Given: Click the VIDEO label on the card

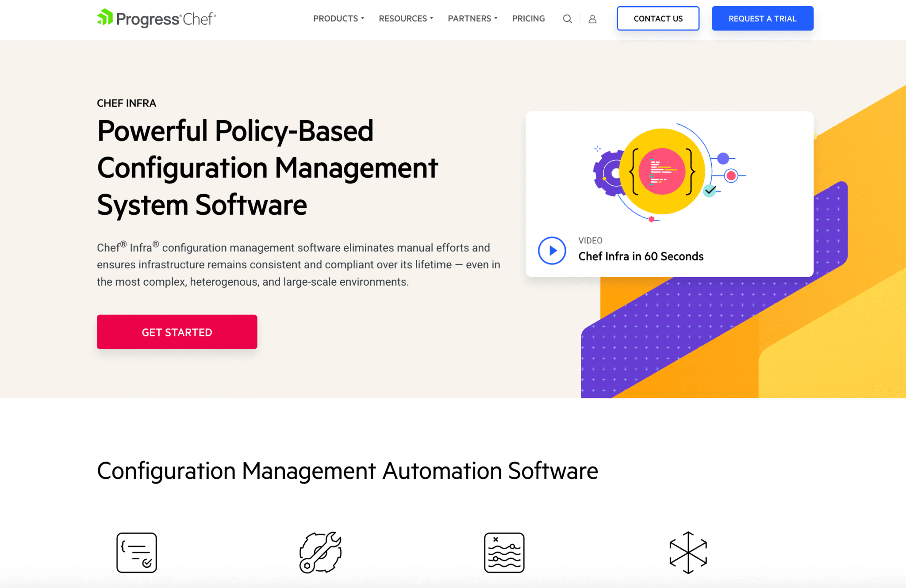Looking at the screenshot, I should (x=590, y=241).
